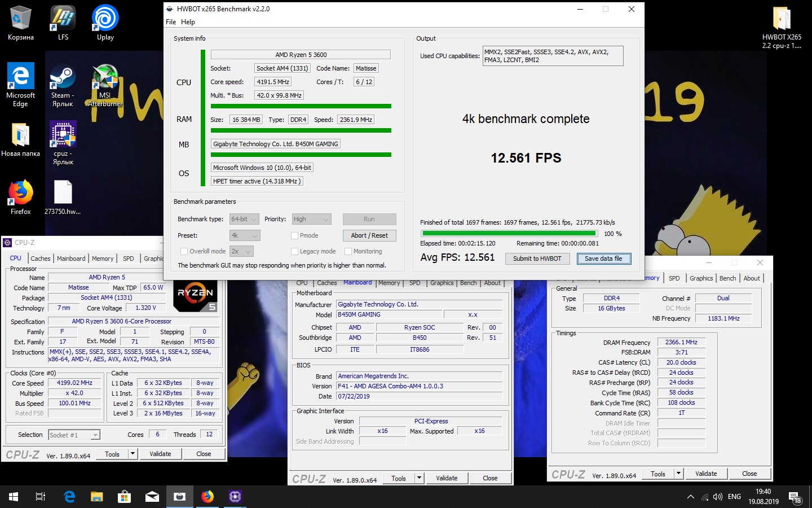This screenshot has height=508, width=812.
Task: Switch to CPU-Z taskbar icon
Action: (x=235, y=497)
